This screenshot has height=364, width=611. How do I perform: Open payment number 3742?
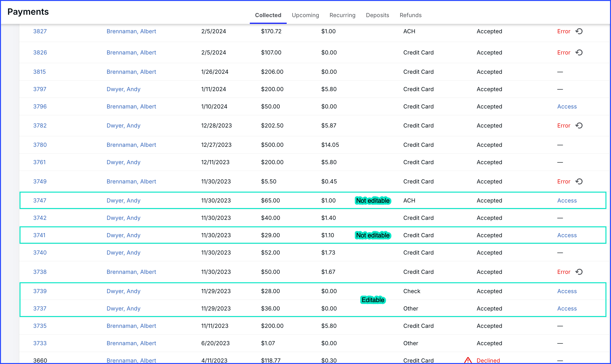click(40, 218)
